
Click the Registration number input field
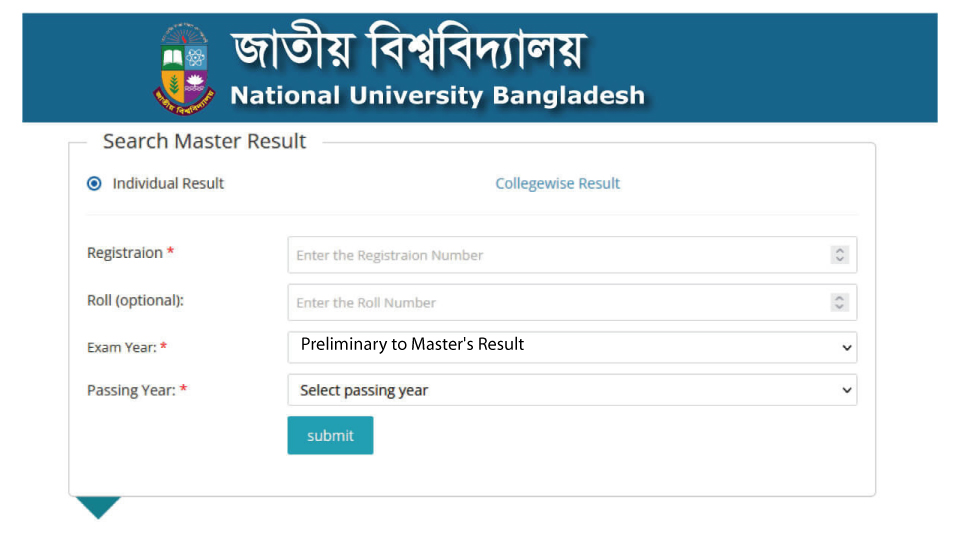pyautogui.click(x=572, y=255)
